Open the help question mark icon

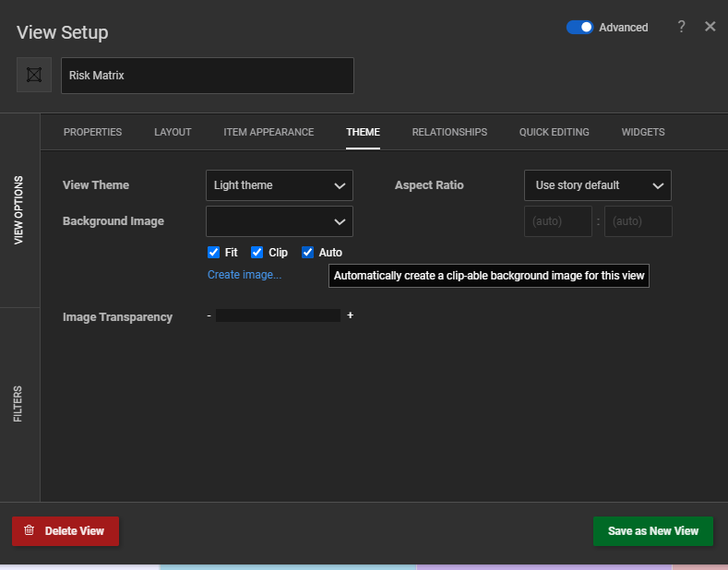tap(681, 27)
